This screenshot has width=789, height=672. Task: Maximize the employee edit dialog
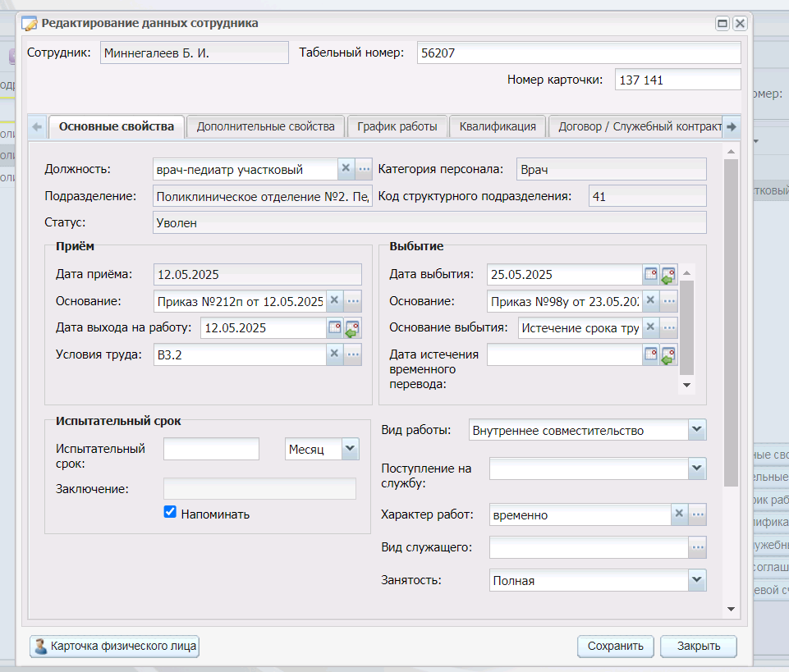tap(722, 23)
